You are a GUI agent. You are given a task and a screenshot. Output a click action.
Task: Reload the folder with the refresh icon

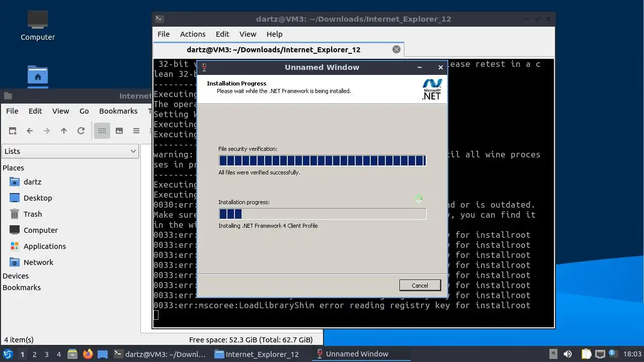point(81,131)
